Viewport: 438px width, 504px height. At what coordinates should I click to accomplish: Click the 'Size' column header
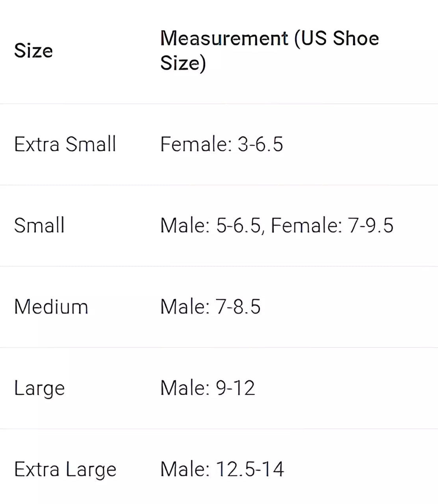(33, 51)
